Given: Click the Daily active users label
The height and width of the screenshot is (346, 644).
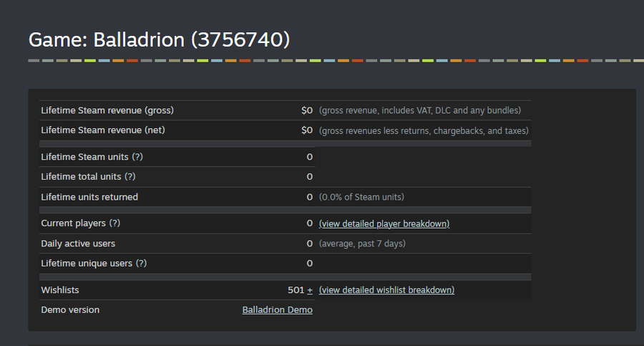Looking at the screenshot, I should point(78,244).
